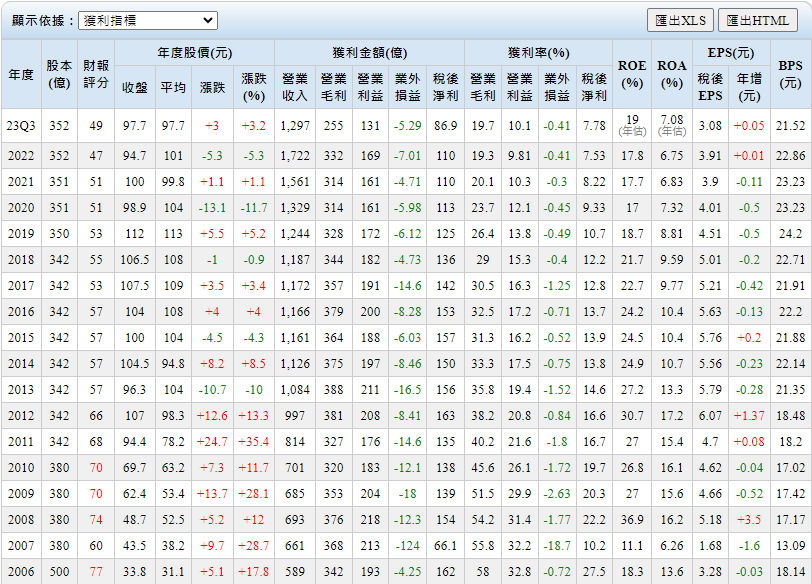Select the 2006 year row label
This screenshot has width=812, height=584.
pyautogui.click(x=21, y=571)
